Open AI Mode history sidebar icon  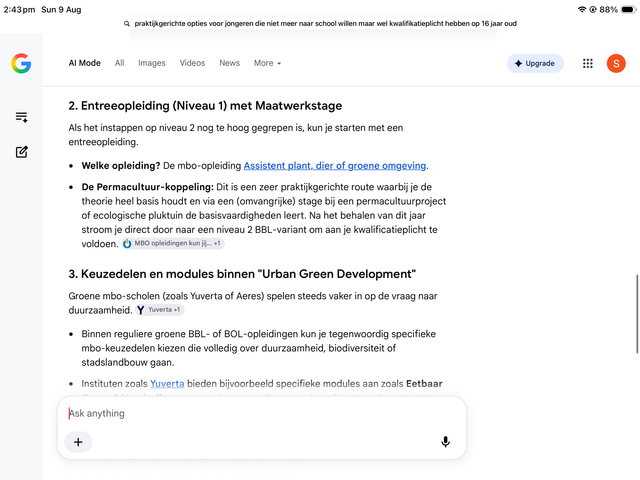point(22,117)
